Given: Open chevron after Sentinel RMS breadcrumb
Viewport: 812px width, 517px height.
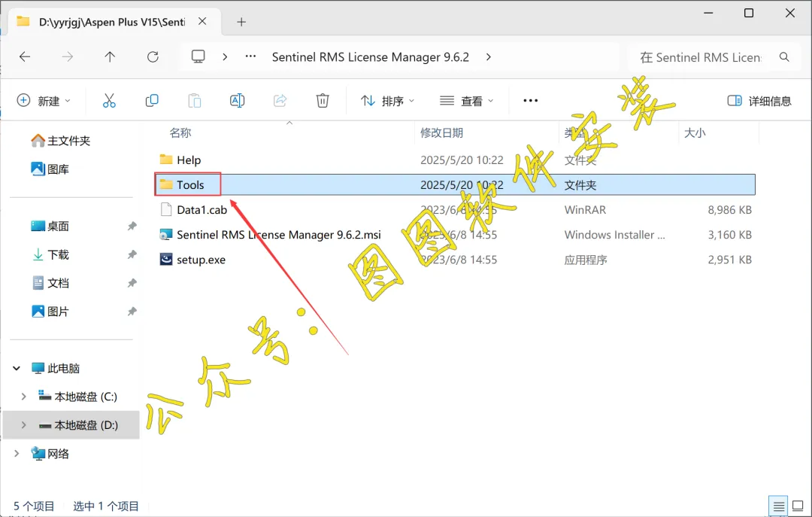Looking at the screenshot, I should [x=489, y=57].
